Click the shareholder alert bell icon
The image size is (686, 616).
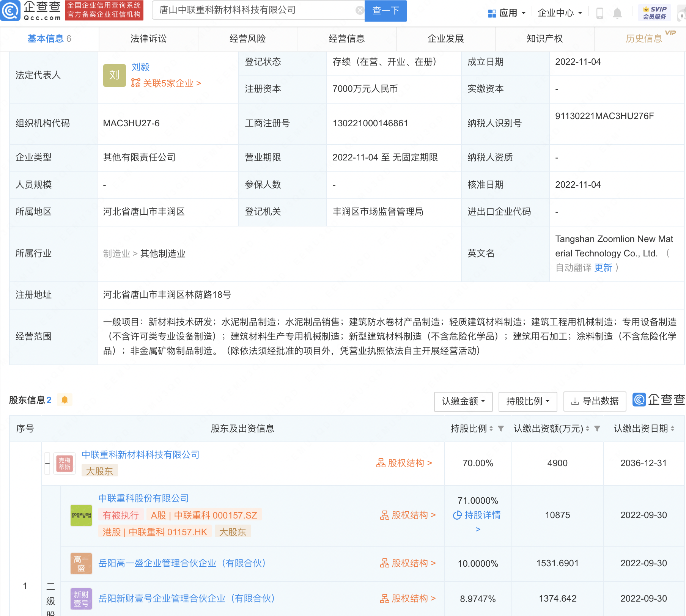pyautogui.click(x=65, y=400)
